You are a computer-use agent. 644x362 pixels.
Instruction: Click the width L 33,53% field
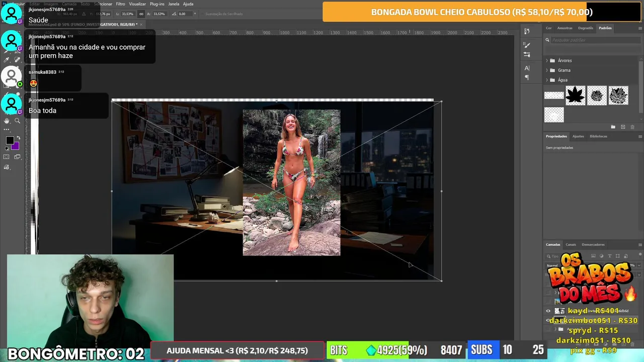click(x=128, y=14)
